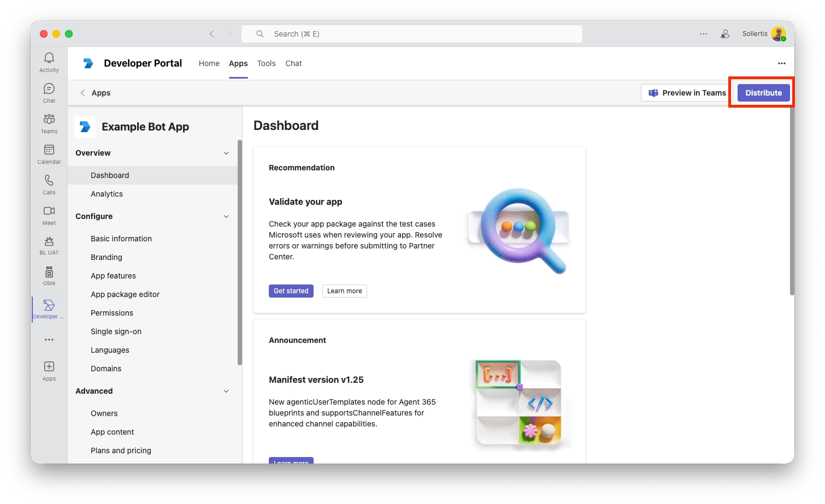Click the Example Bot App icon
This screenshot has height=504, width=825.
(85, 127)
